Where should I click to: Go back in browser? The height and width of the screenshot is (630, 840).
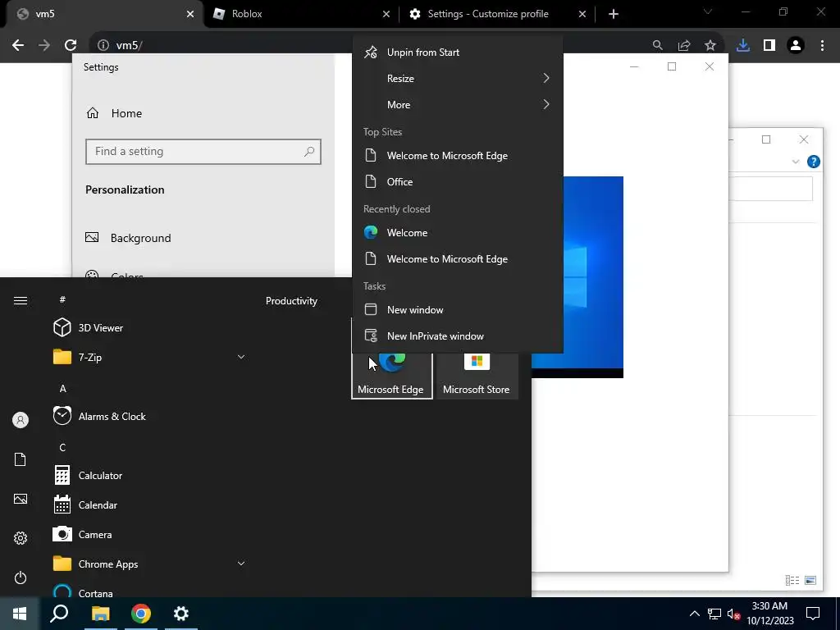click(x=18, y=45)
